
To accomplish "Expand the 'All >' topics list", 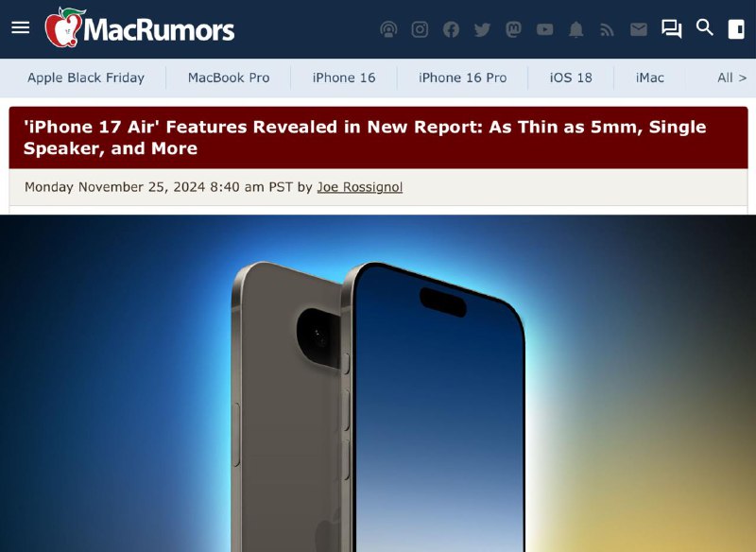I will click(x=731, y=78).
